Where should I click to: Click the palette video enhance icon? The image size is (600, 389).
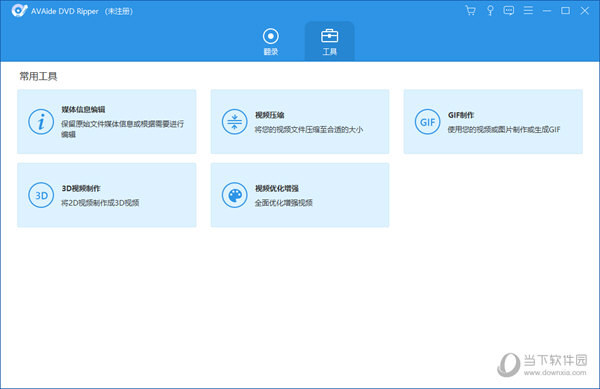coord(235,195)
